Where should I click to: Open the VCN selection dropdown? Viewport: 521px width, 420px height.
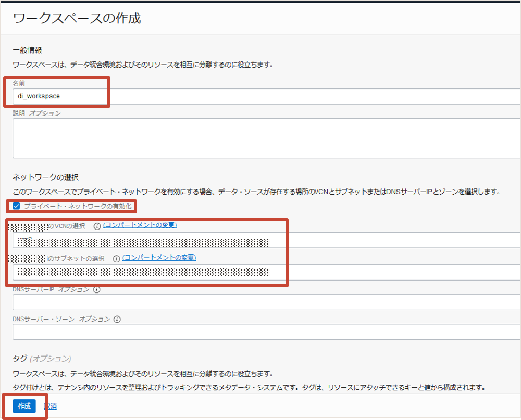point(266,240)
